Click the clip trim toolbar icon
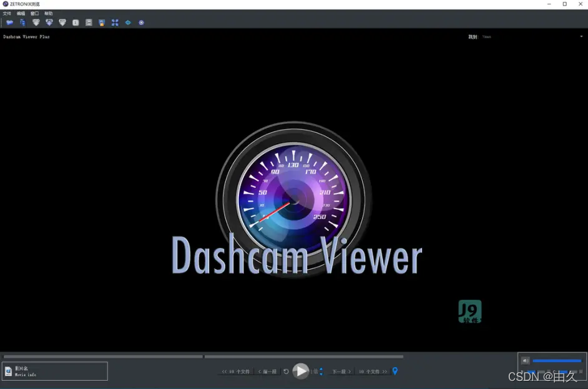This screenshot has height=389, width=588. [x=89, y=22]
